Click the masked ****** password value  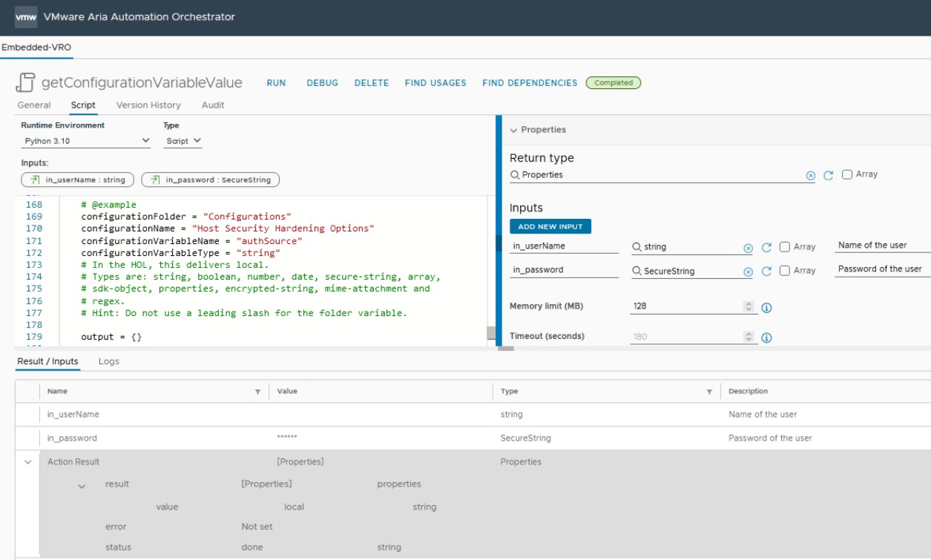point(287,438)
